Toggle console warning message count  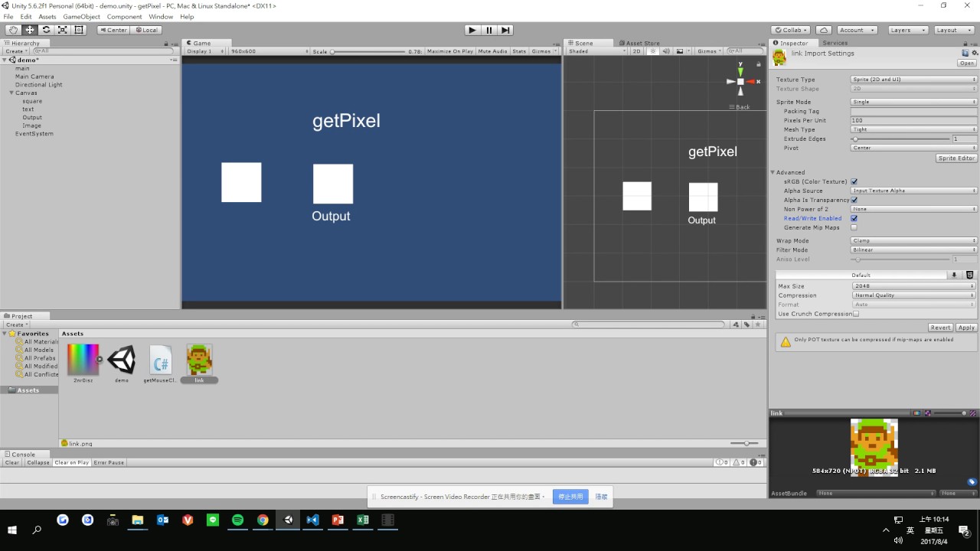(739, 462)
